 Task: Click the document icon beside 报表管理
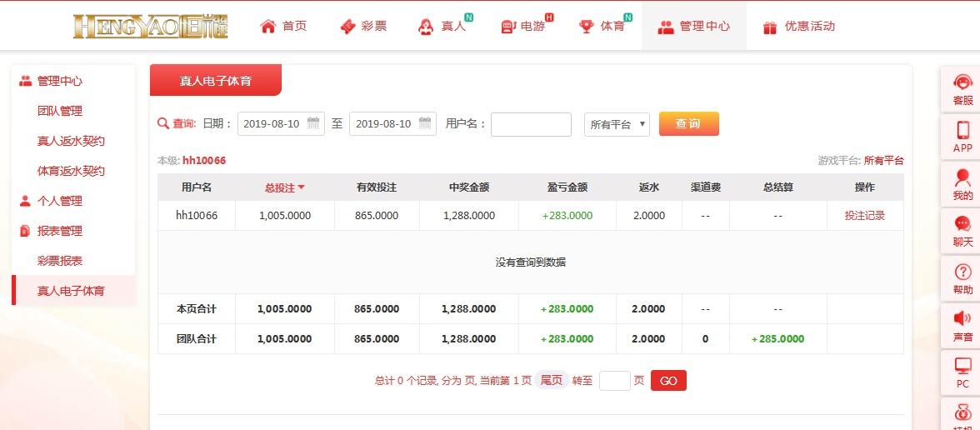(x=25, y=231)
